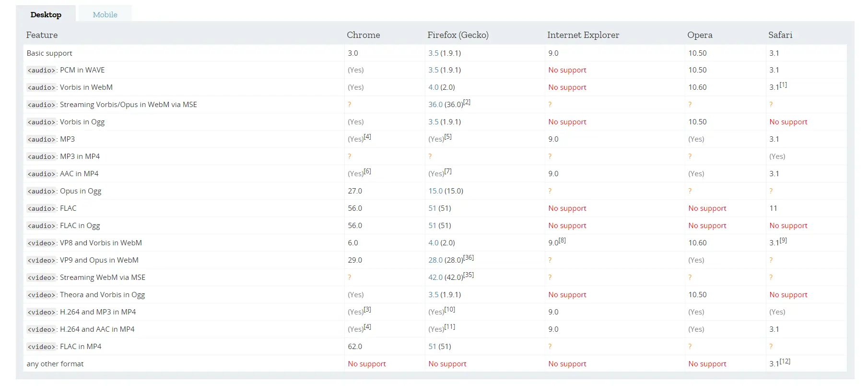Image resolution: width=868 pixels, height=386 pixels.
Task: Follow footnote [36] beside Firefox 28.0
Action: 469,258
